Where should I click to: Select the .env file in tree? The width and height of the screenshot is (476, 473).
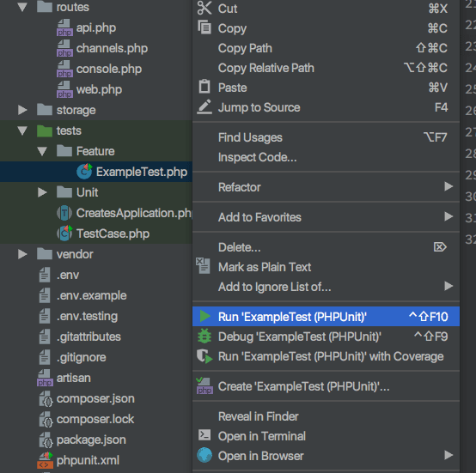[67, 275]
